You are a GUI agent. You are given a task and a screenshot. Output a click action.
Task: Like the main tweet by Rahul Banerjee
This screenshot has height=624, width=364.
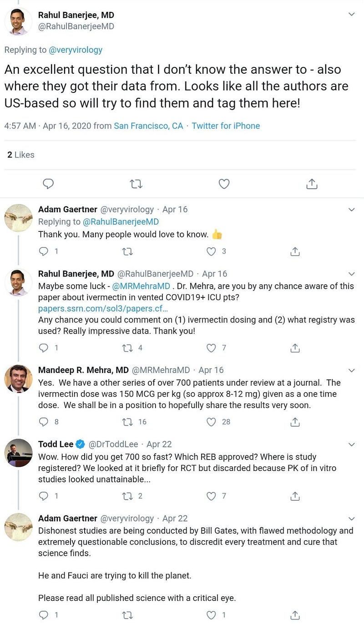pyautogui.click(x=224, y=184)
